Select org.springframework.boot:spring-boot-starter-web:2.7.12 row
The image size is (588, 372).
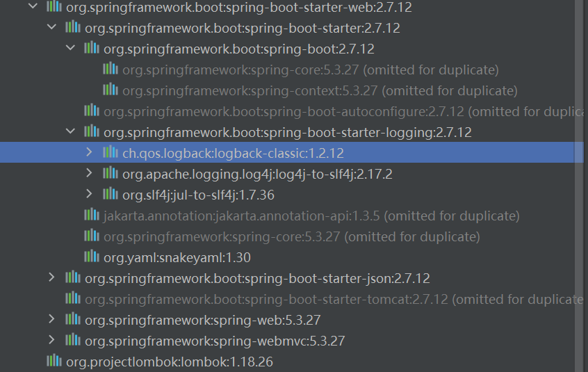coord(292,7)
